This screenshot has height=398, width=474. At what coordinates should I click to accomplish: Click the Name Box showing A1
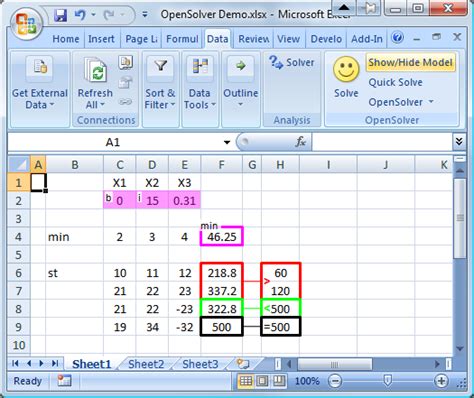(113, 142)
